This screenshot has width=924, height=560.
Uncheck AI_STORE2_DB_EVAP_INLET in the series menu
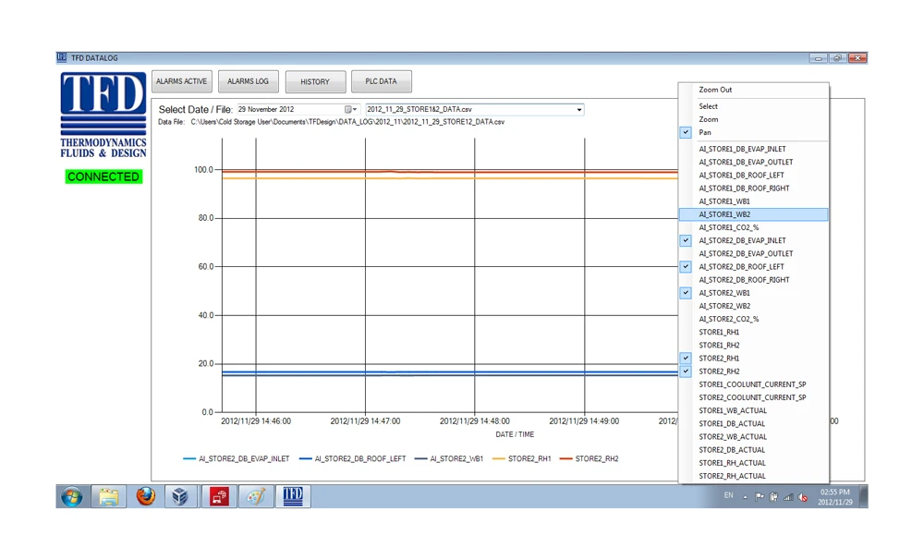pyautogui.click(x=742, y=240)
